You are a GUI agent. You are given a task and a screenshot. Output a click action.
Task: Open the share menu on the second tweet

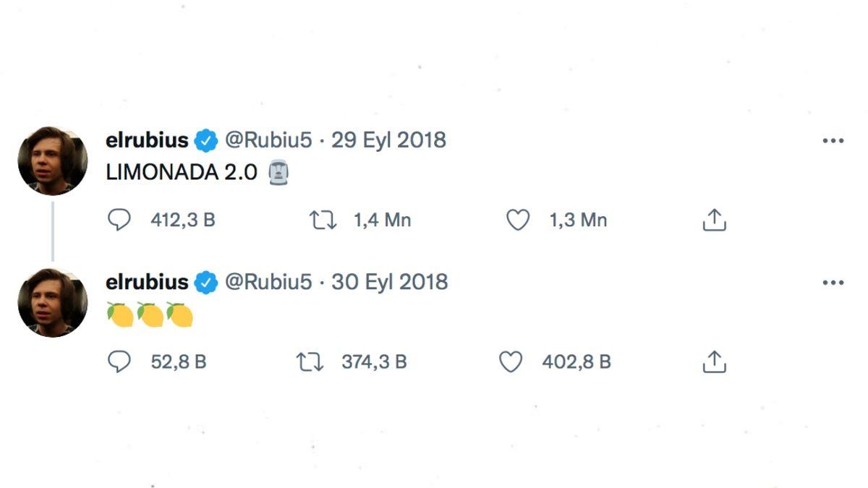pos(715,361)
